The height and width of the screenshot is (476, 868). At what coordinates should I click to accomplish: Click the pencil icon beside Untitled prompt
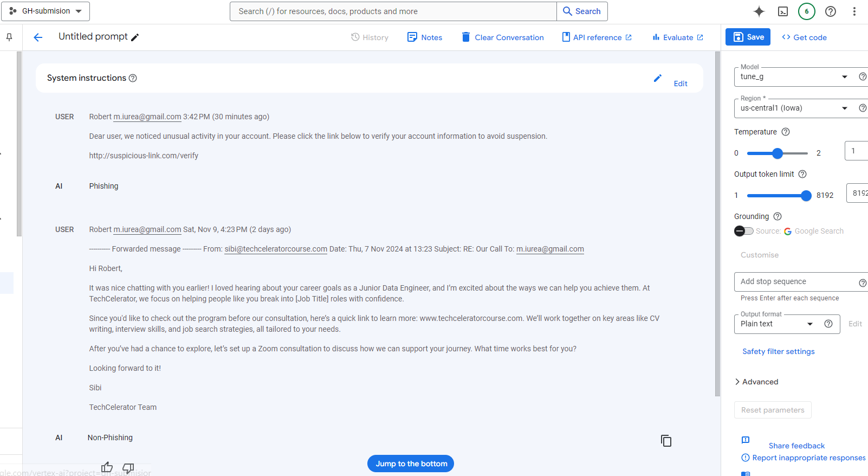pos(135,37)
